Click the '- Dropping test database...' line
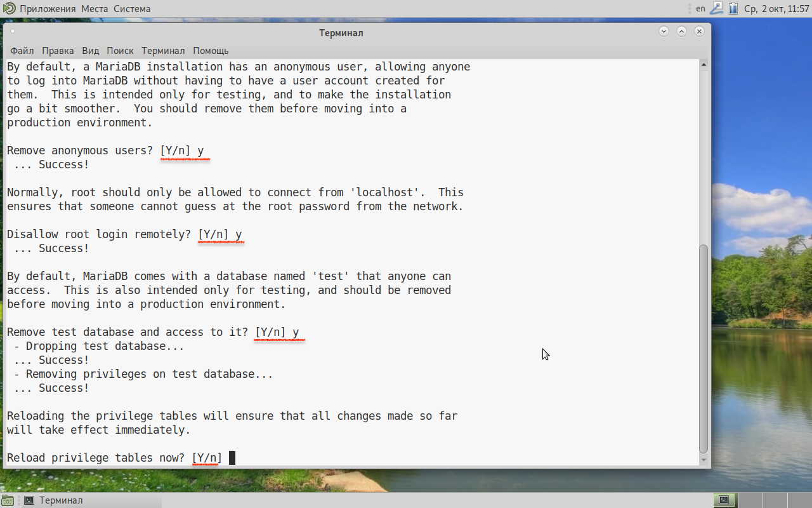 point(99,346)
